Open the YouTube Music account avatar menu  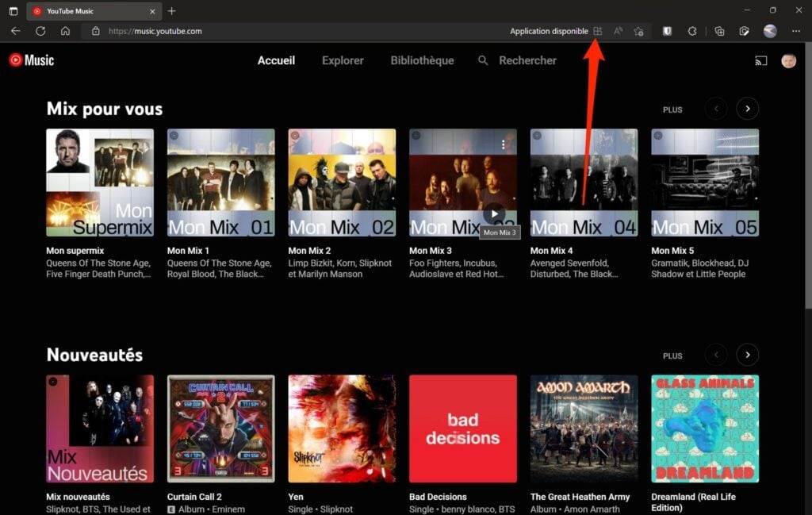click(x=788, y=60)
